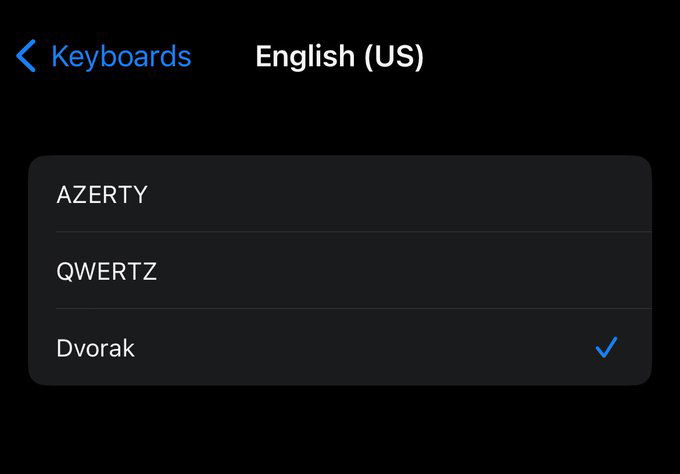
Task: Select the AZERTY keyboard layout
Action: click(x=340, y=194)
